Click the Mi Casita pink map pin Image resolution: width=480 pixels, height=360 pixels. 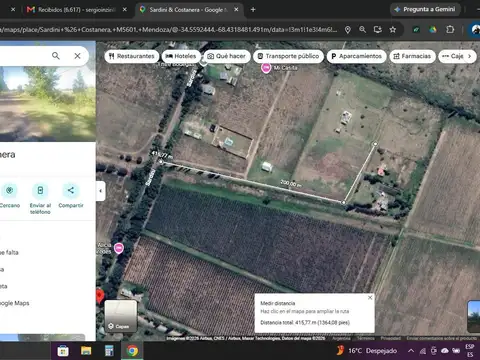click(x=266, y=68)
